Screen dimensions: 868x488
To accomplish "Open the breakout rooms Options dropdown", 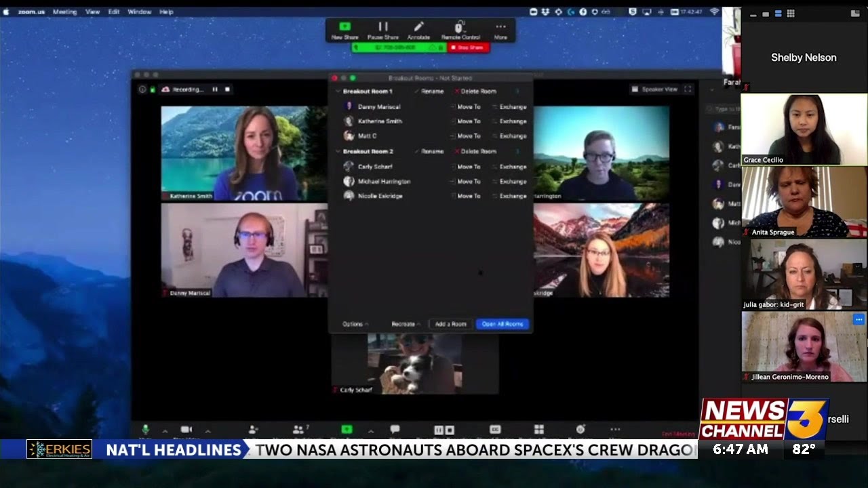I will pos(355,324).
